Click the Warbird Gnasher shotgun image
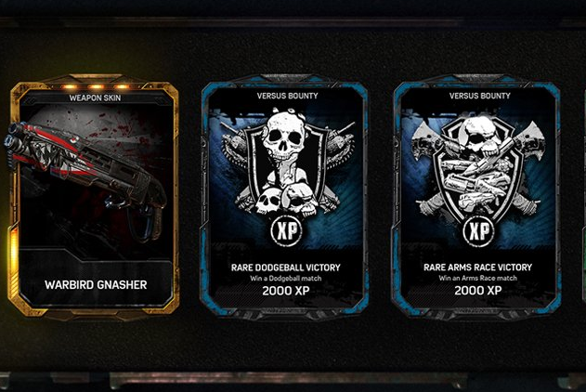This screenshot has width=586, height=392. point(85,174)
